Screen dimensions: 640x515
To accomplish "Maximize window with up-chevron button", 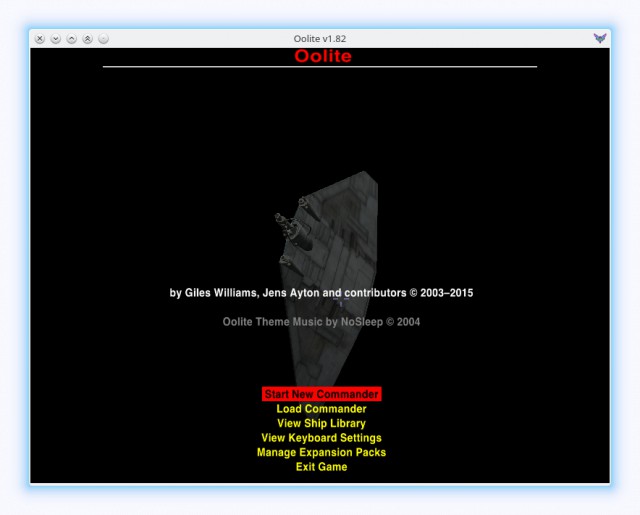I will click(71, 39).
